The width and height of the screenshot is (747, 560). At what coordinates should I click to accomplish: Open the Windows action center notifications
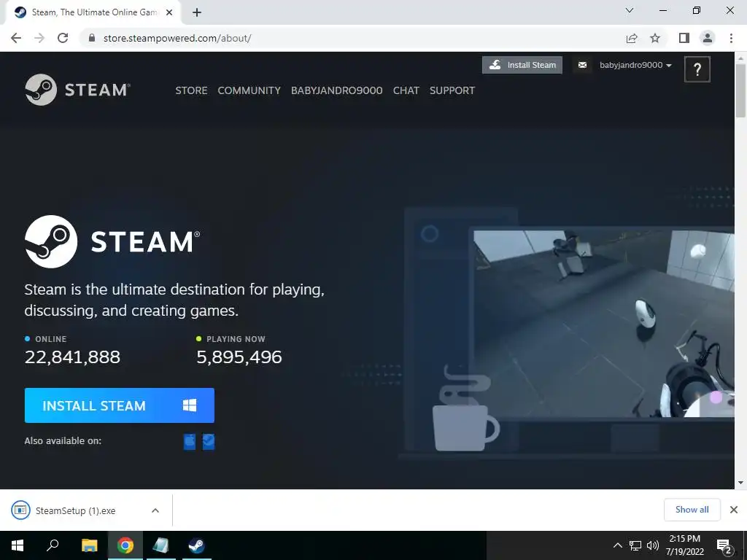[x=724, y=545]
